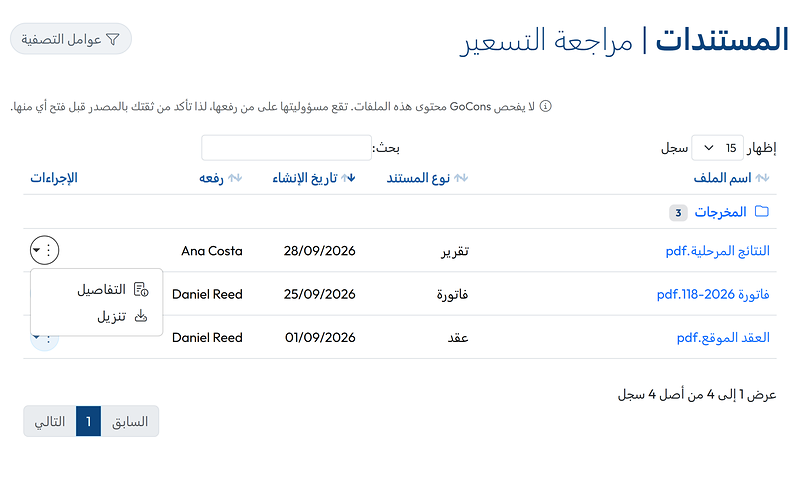
Task: Click uploader name Ana Costa
Action: tap(212, 251)
